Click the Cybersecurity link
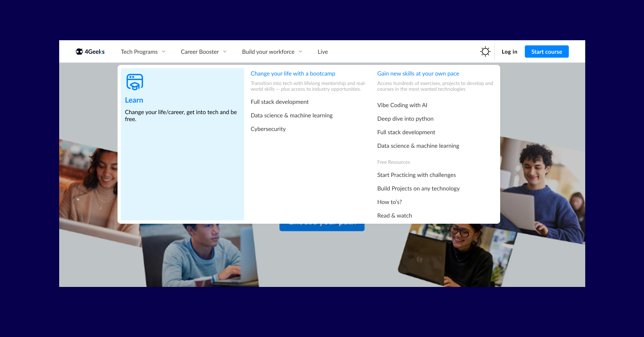Image resolution: width=644 pixels, height=337 pixels. [x=268, y=128]
